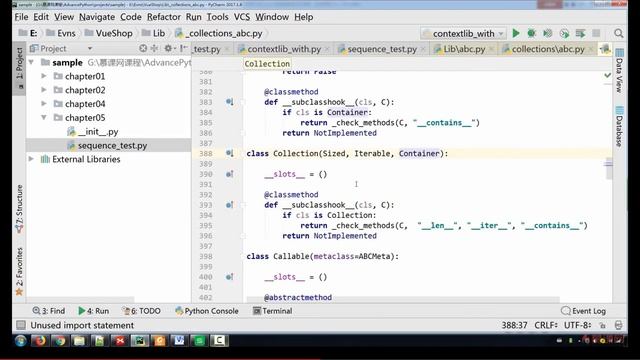Open the VCS menu

(242, 17)
